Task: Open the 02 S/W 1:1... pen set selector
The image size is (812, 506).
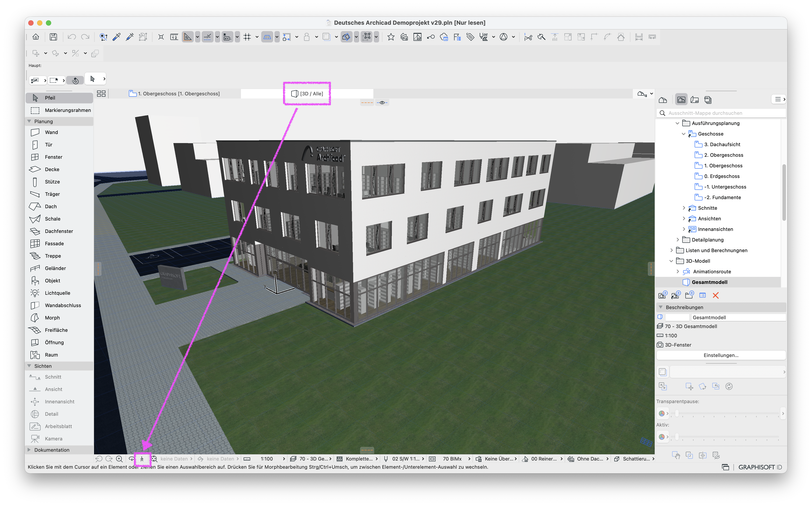Action: tap(404, 459)
